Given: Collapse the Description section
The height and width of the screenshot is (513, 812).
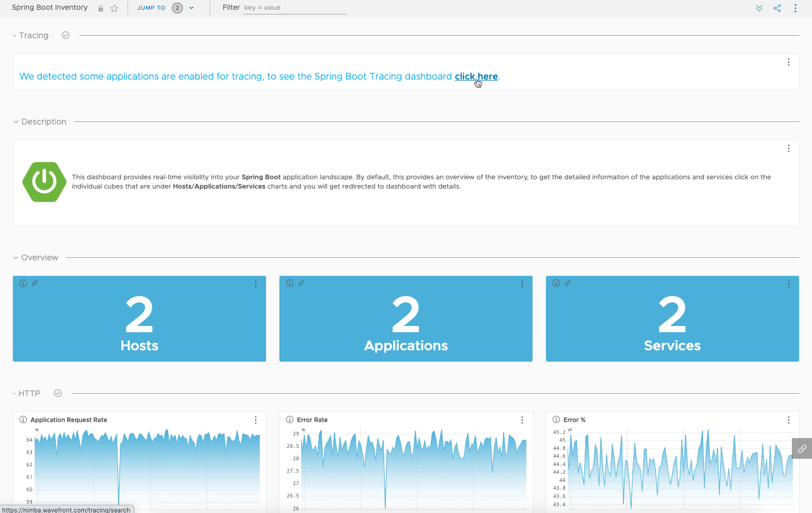Looking at the screenshot, I should pyautogui.click(x=15, y=122).
